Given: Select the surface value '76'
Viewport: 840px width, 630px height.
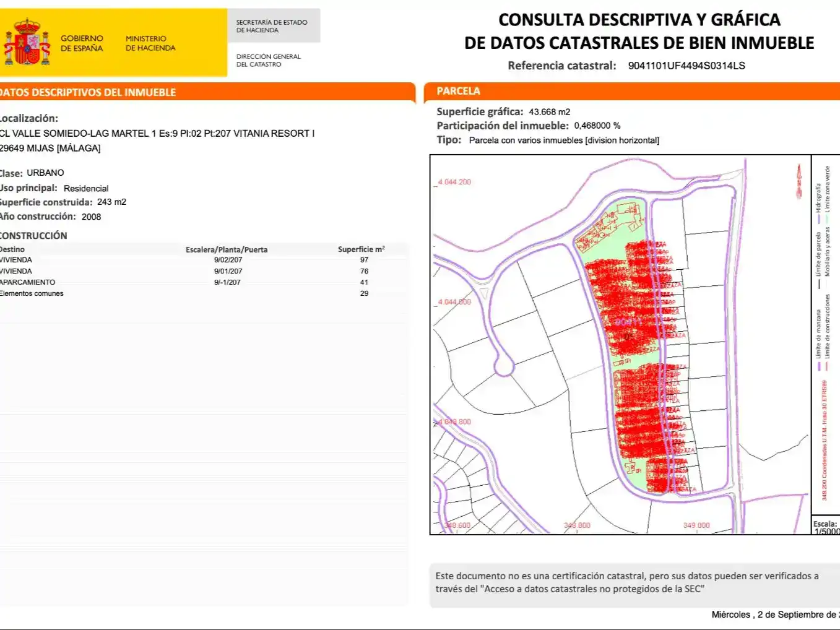Looking at the screenshot, I should [x=364, y=271].
